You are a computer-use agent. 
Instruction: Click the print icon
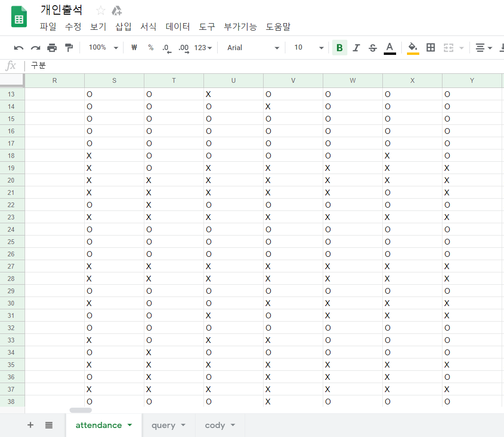52,48
